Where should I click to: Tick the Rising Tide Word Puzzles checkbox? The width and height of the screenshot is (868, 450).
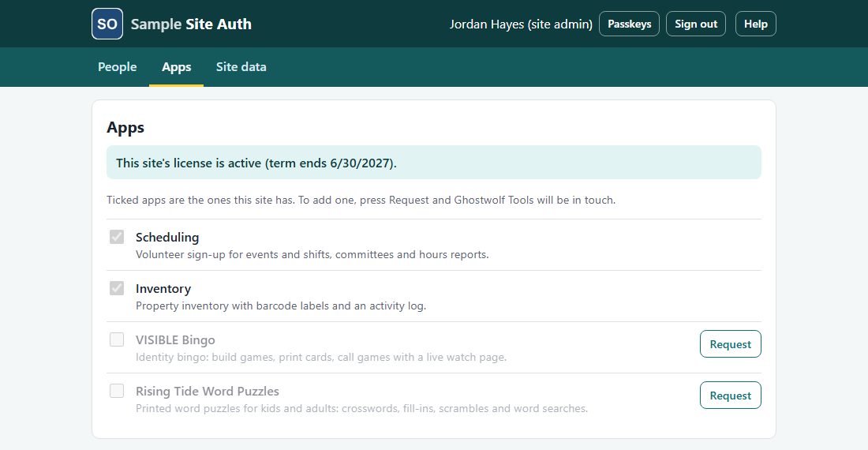click(x=117, y=391)
